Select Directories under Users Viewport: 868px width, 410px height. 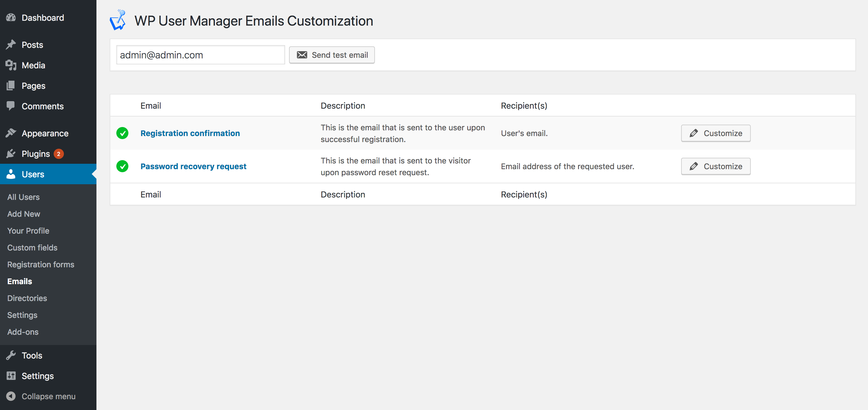pyautogui.click(x=27, y=298)
